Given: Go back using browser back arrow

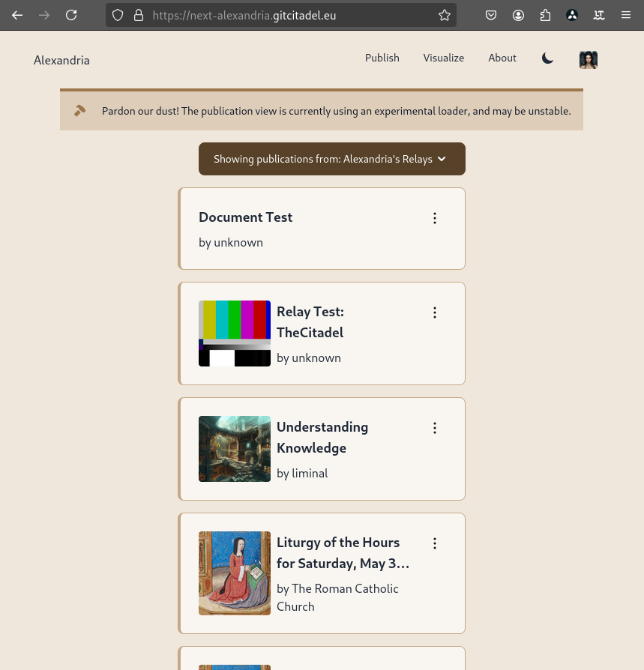Looking at the screenshot, I should (x=17, y=16).
